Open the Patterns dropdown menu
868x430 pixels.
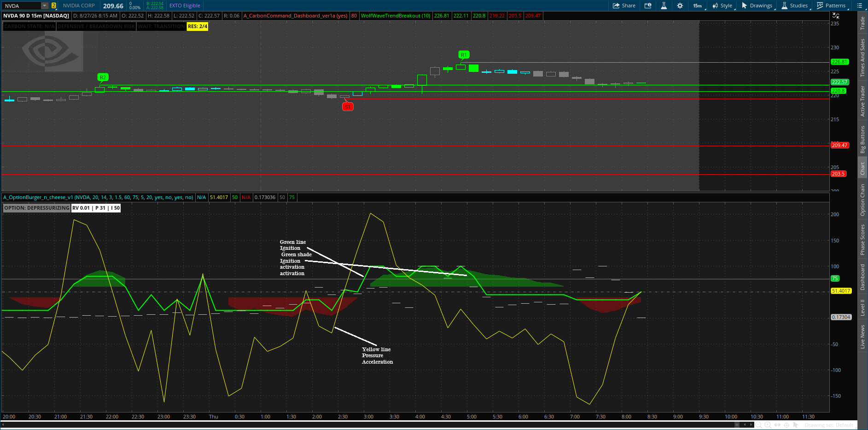(832, 6)
